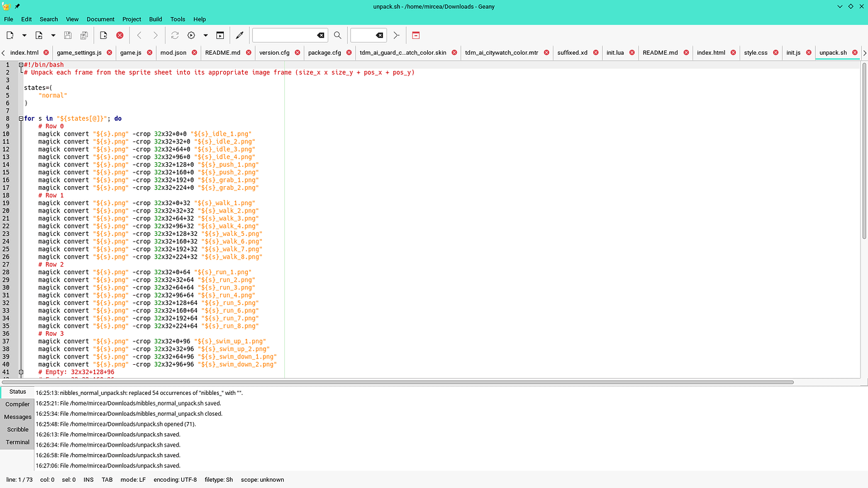This screenshot has height=488, width=868.
Task: Open the New file template dropdown arrow
Action: tap(25, 36)
